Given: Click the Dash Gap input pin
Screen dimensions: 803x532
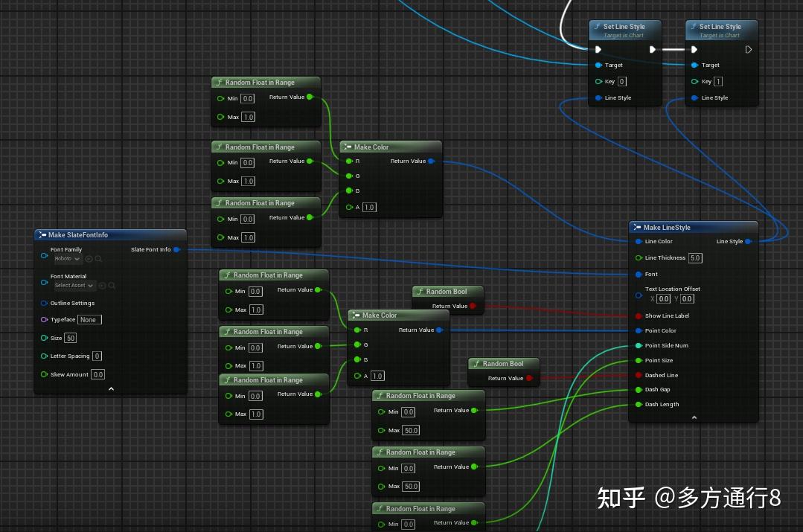Looking at the screenshot, I should pos(639,390).
